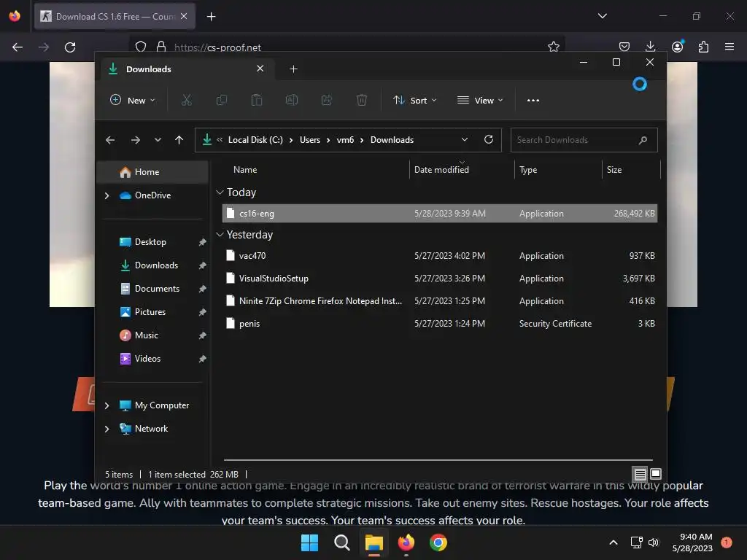Viewport: 747px width, 560px height.
Task: Click the Paste clipboard icon in Explorer toolbar
Action: coord(257,100)
